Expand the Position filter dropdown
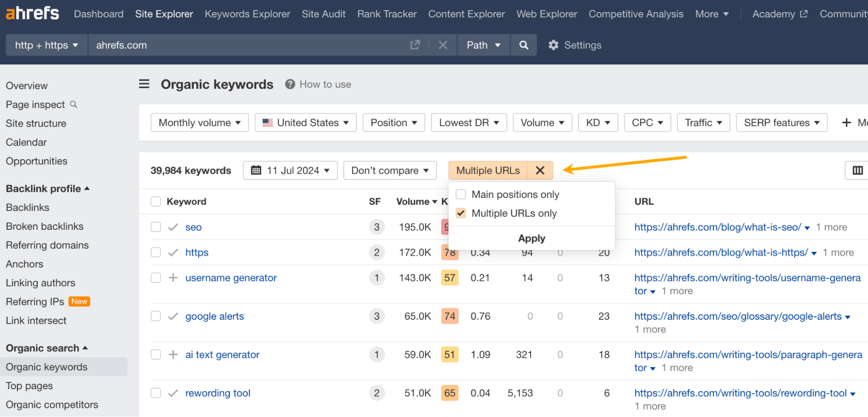Viewport: 868px width, 417px height. (x=393, y=122)
